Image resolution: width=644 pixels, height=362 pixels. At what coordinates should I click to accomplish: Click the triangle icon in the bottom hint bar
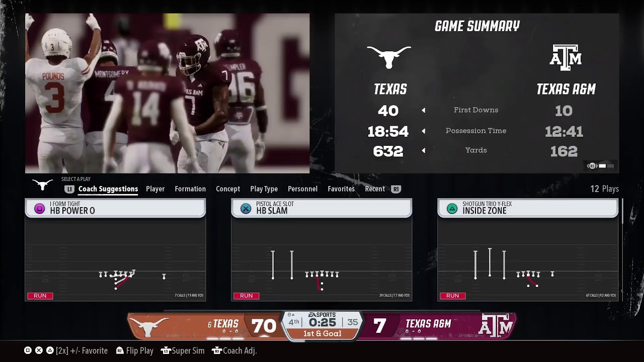coord(50,351)
